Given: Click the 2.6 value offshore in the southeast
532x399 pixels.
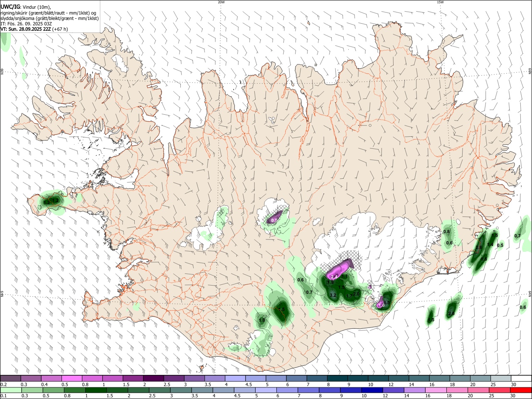Looking at the screenshot, I should (452, 314).
